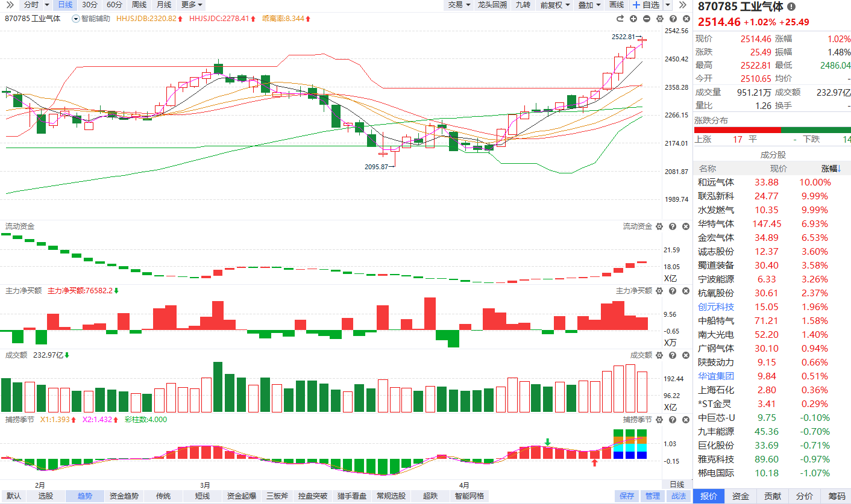Select the 常规选股 template tab

click(392, 496)
